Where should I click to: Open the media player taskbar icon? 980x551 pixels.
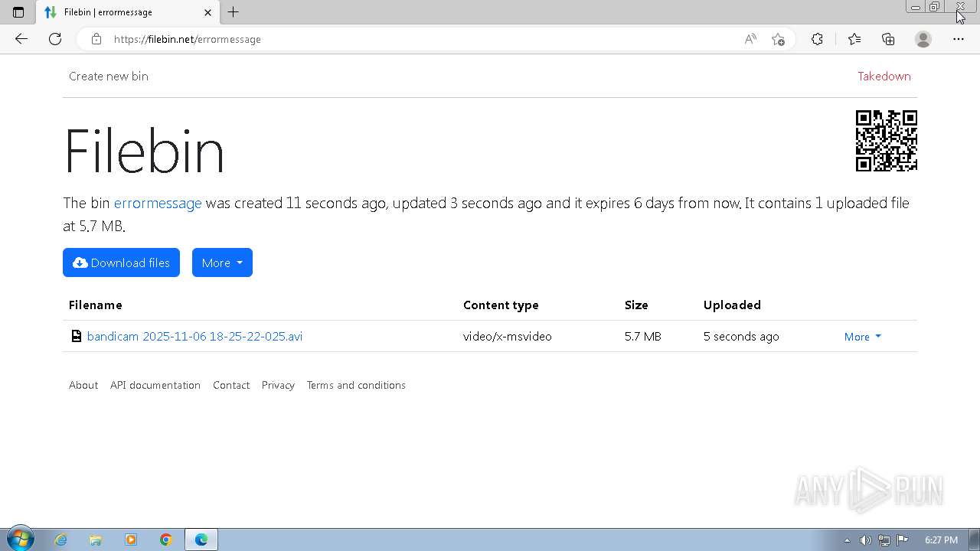point(131,540)
